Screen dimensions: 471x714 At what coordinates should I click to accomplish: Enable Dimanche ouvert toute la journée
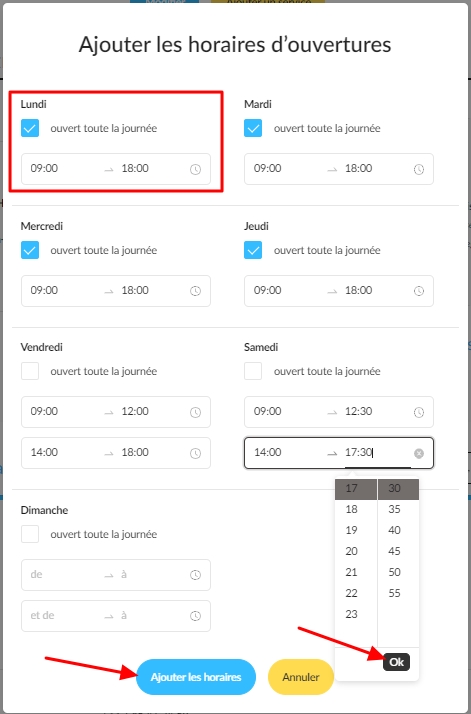pos(30,534)
